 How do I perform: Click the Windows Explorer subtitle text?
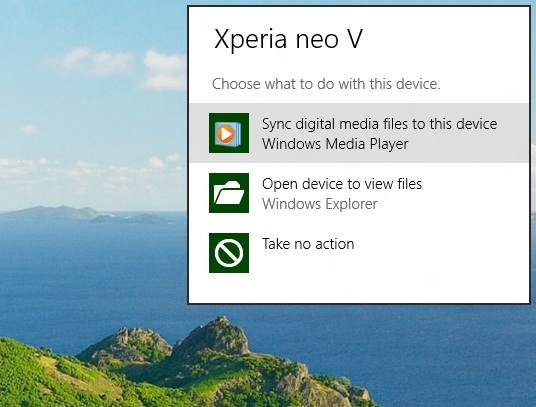click(x=320, y=204)
